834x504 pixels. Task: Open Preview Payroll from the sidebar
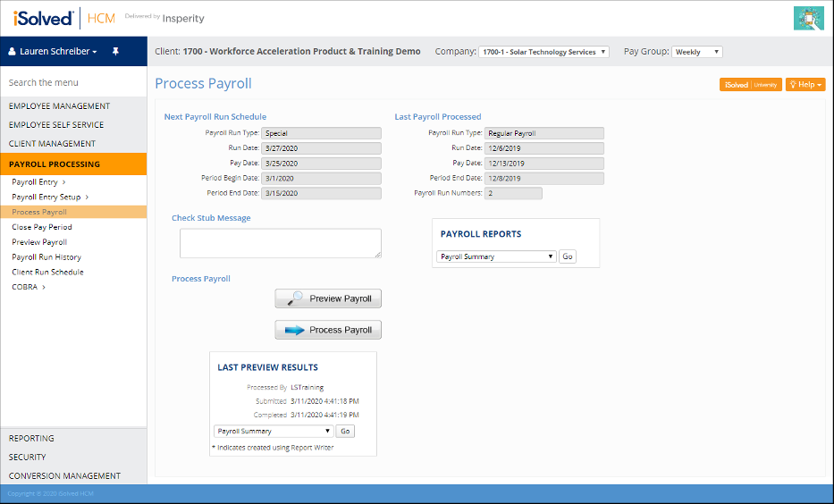click(x=39, y=242)
